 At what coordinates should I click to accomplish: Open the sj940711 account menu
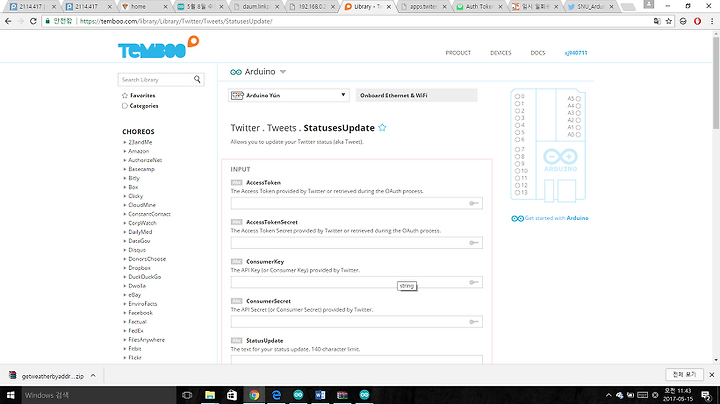point(576,53)
